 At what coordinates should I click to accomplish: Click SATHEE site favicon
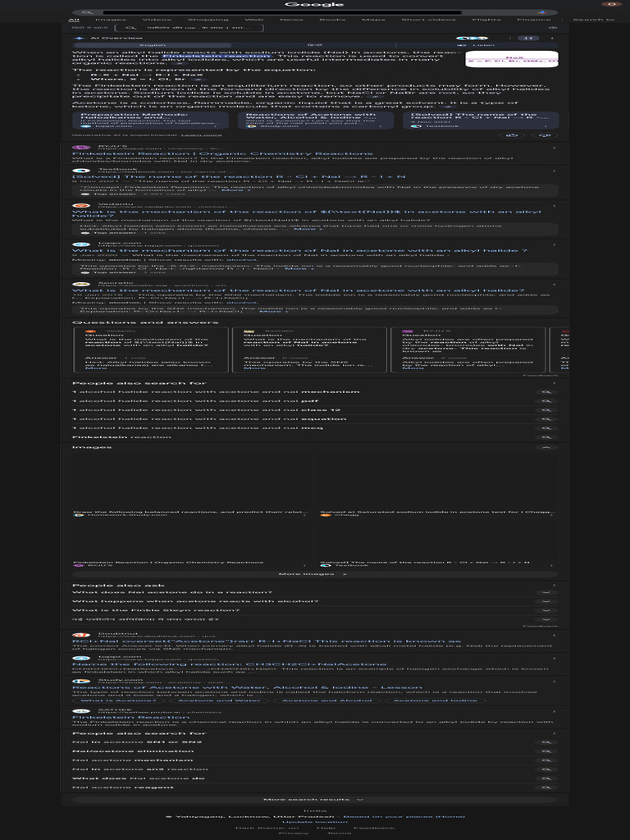coord(81,710)
